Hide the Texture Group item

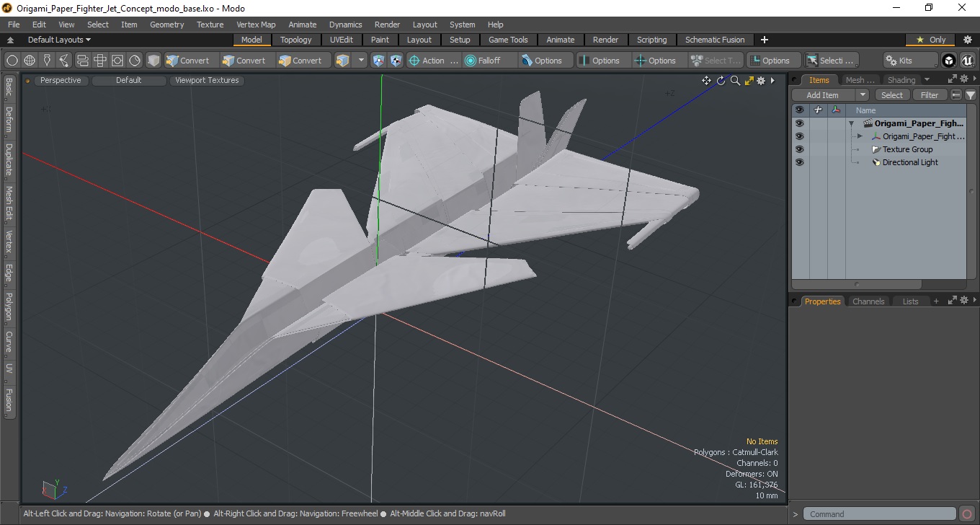coord(799,149)
